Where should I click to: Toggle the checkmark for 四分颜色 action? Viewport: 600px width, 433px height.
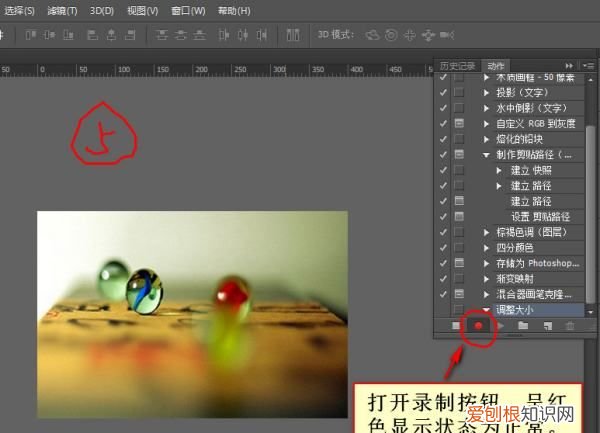(x=443, y=248)
